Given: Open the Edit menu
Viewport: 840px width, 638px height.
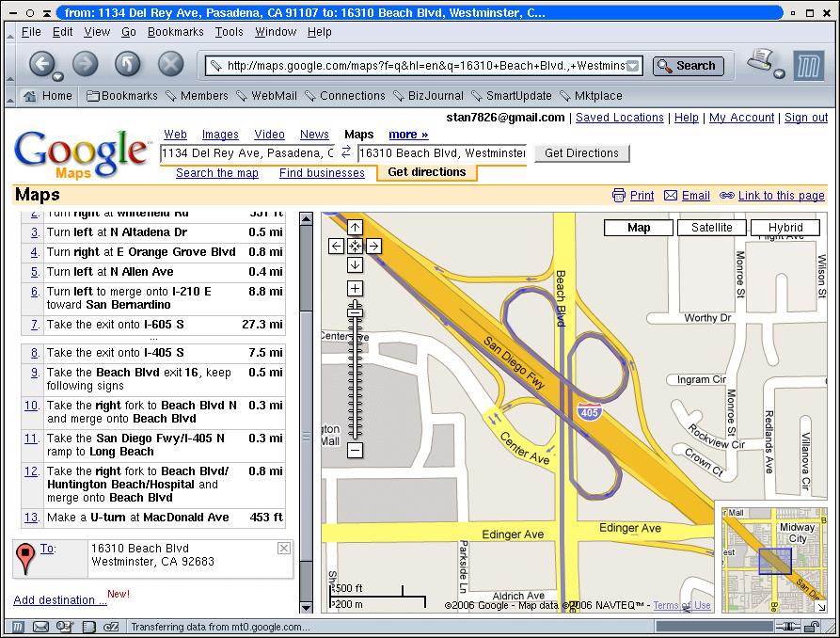Looking at the screenshot, I should point(63,32).
